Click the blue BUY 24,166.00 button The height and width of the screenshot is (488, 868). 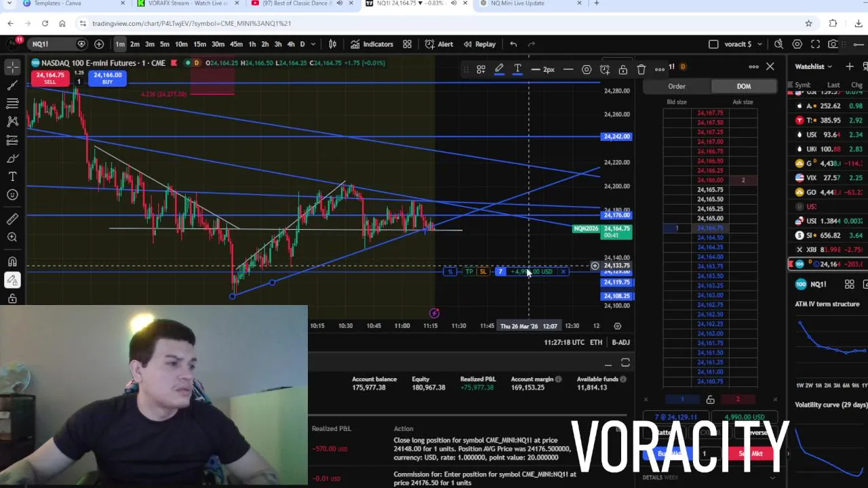coord(108,78)
